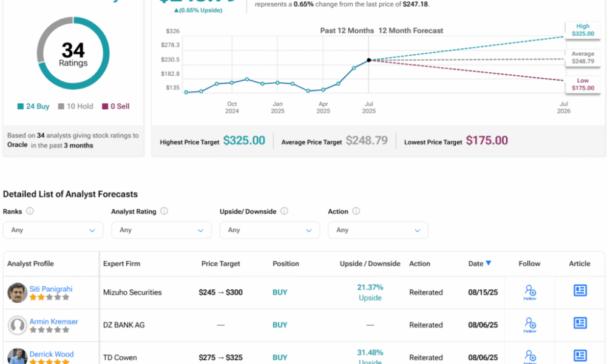The image size is (607, 364).
Task: Click Siti Panigrahi's profile photo
Action: [18, 292]
